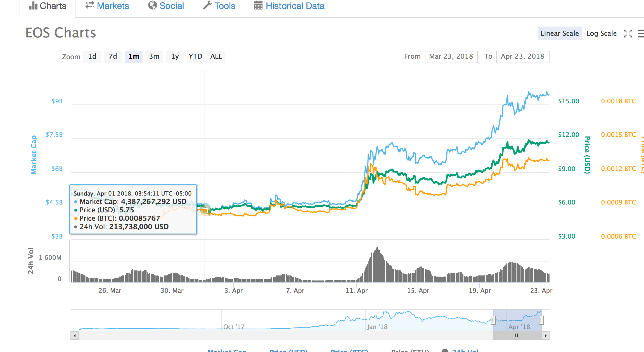Grab the left navigator range handle
644x352 pixels.
pos(493,320)
